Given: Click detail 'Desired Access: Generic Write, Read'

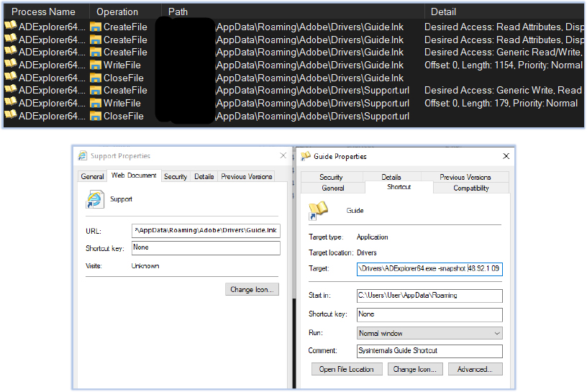Looking at the screenshot, I should tap(503, 90).
